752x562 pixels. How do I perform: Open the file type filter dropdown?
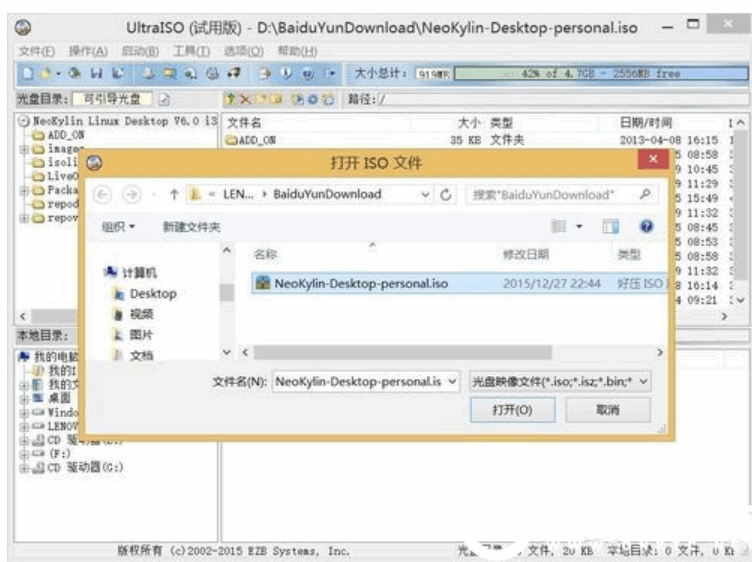pyautogui.click(x=644, y=382)
